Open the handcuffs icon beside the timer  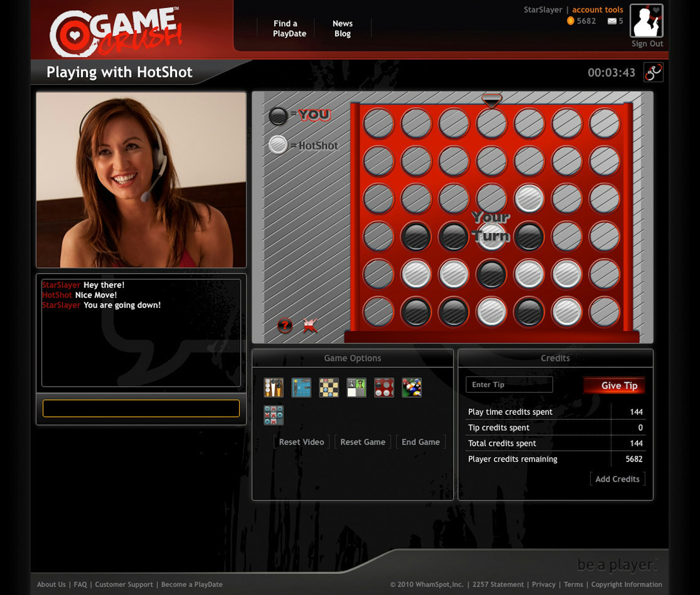pyautogui.click(x=653, y=72)
